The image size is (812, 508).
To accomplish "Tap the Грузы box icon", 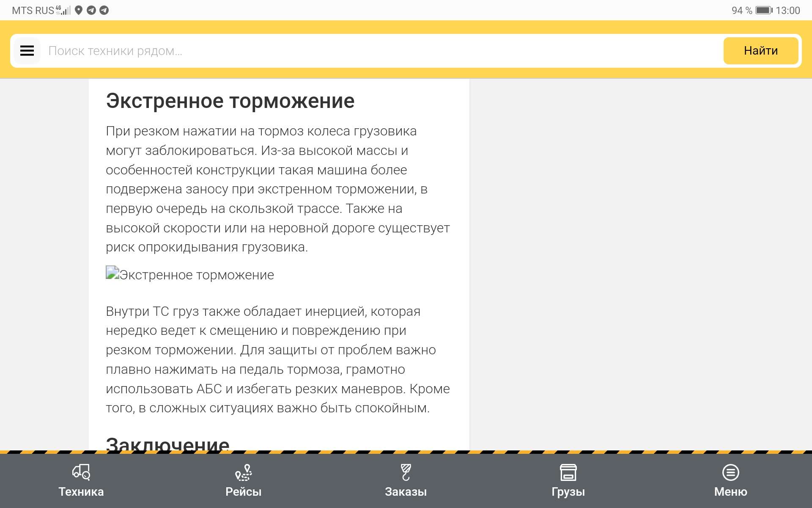I will (x=568, y=472).
